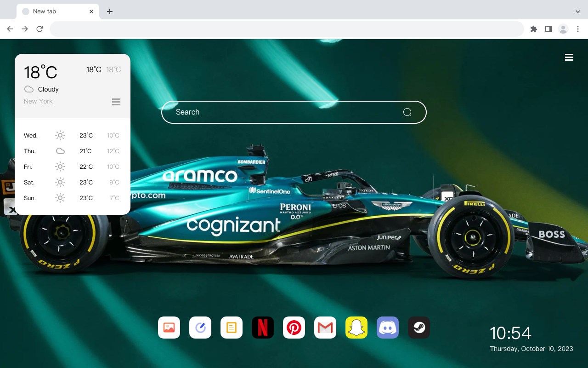Select the Thu. day label
This screenshot has width=588, height=368.
click(30, 151)
